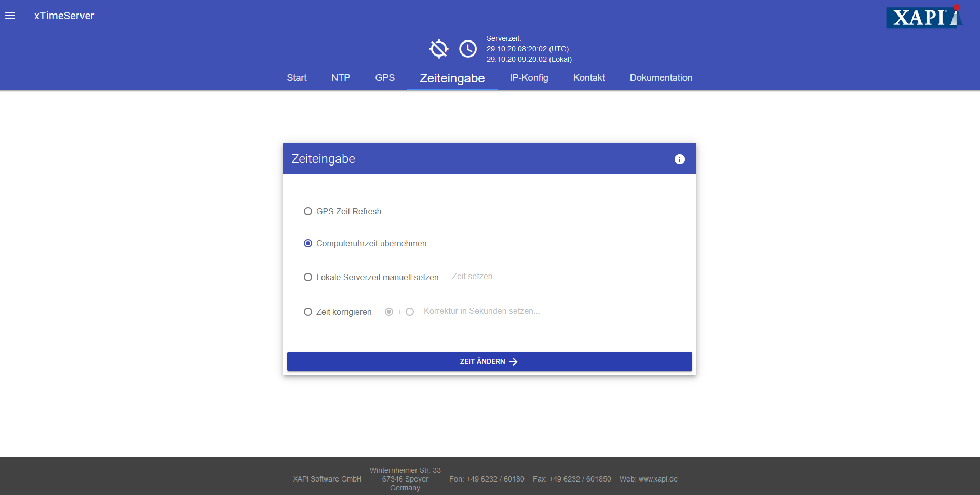Click the XAPI logo
Image resolution: width=980 pixels, height=495 pixels.
tap(924, 17)
